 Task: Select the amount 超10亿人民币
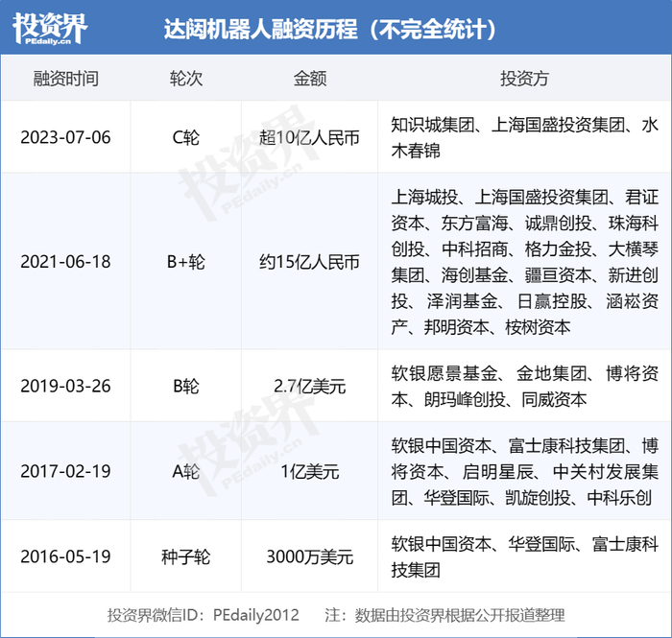point(309,138)
